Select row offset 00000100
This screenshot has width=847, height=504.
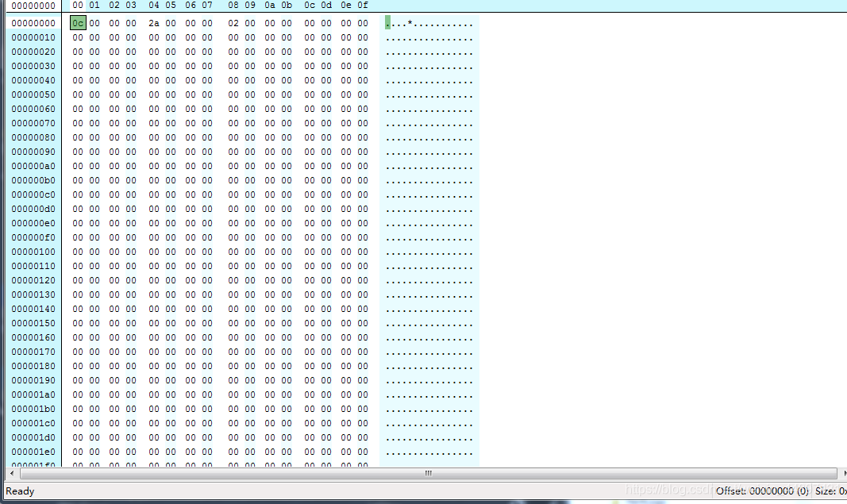point(33,252)
